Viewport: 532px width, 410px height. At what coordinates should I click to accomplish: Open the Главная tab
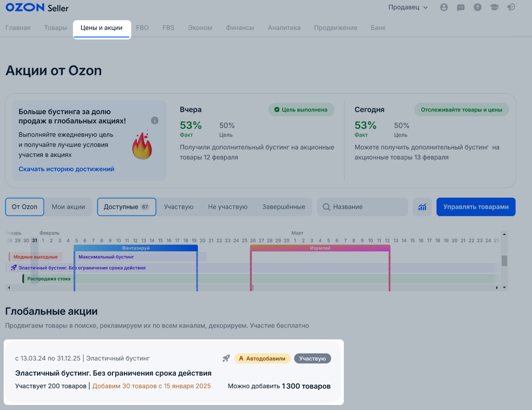18,28
